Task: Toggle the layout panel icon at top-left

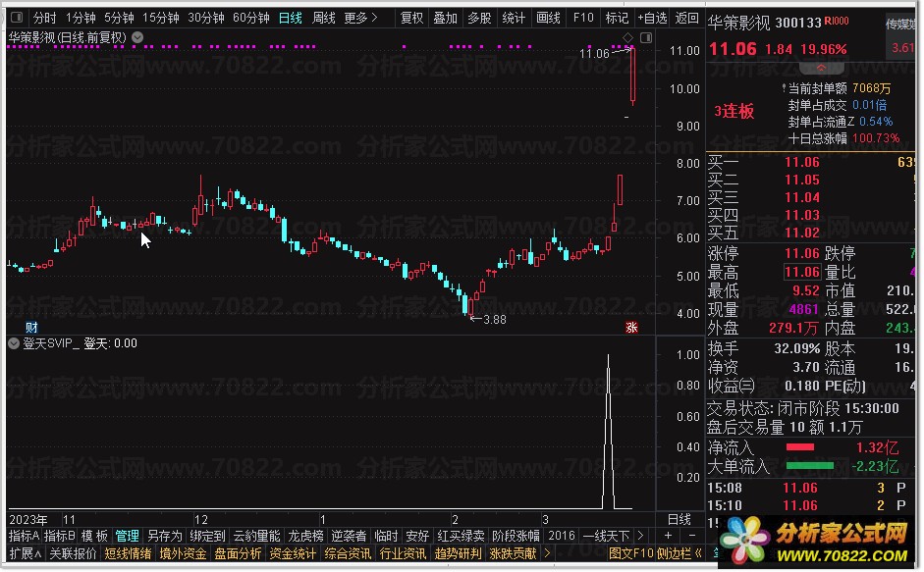Action: tap(17, 18)
